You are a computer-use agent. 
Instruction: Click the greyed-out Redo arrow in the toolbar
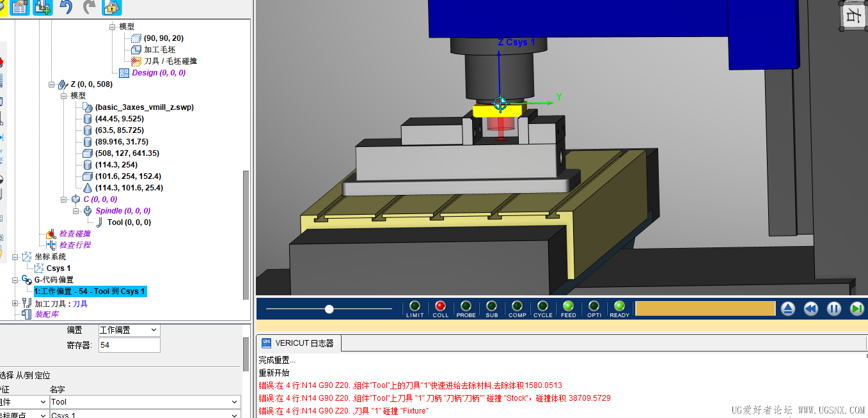[x=88, y=7]
